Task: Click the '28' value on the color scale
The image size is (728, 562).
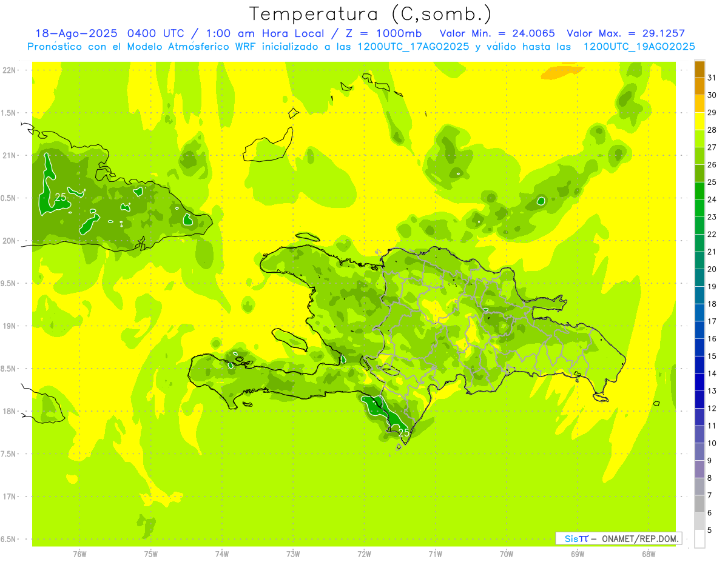Action: click(712, 130)
